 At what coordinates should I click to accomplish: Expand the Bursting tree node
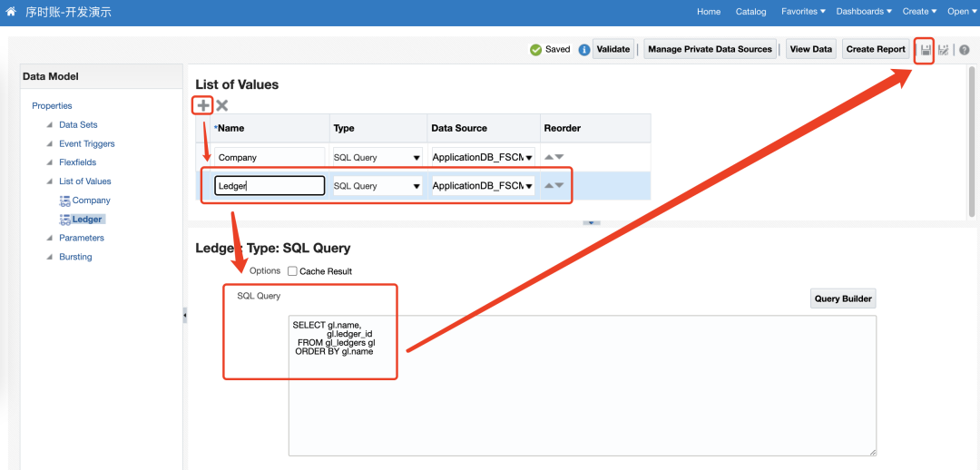click(x=49, y=257)
